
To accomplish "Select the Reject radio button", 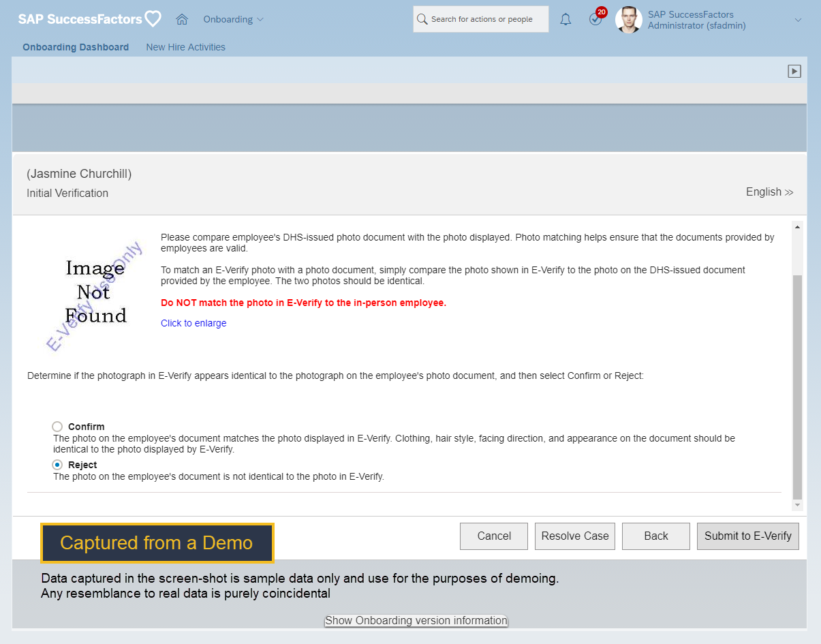I will (x=57, y=465).
